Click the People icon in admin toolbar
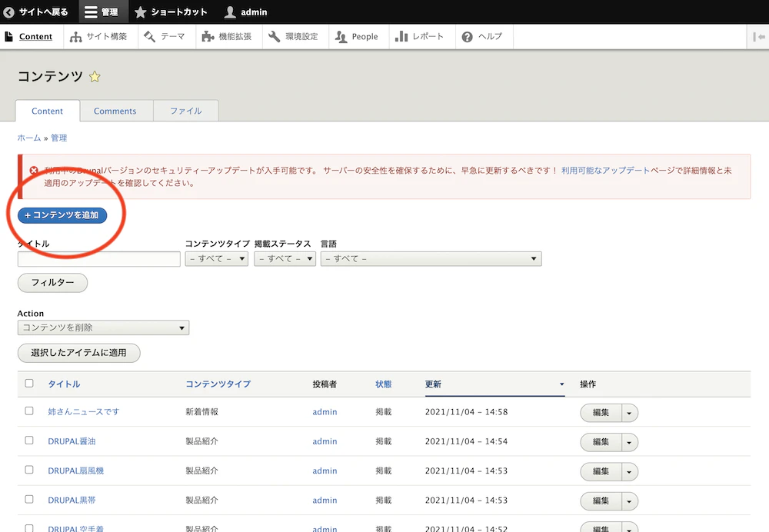This screenshot has width=769, height=532. (x=341, y=37)
